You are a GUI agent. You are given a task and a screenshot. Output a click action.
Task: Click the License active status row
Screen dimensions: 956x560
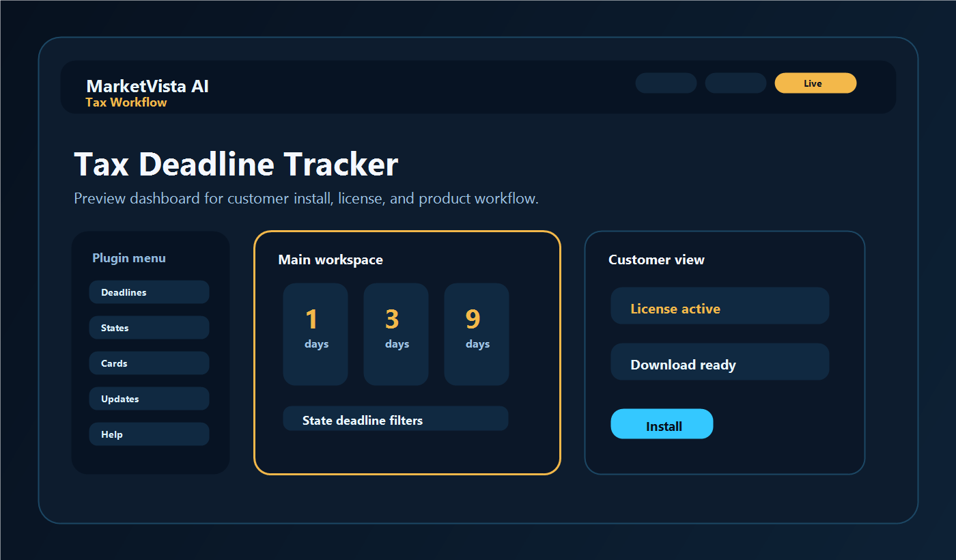pos(720,306)
